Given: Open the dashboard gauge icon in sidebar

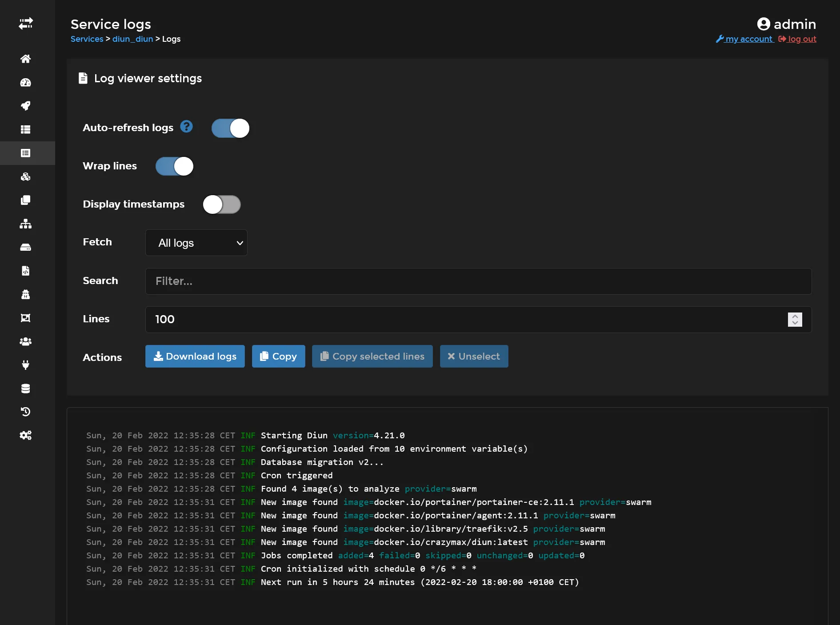Looking at the screenshot, I should [26, 82].
